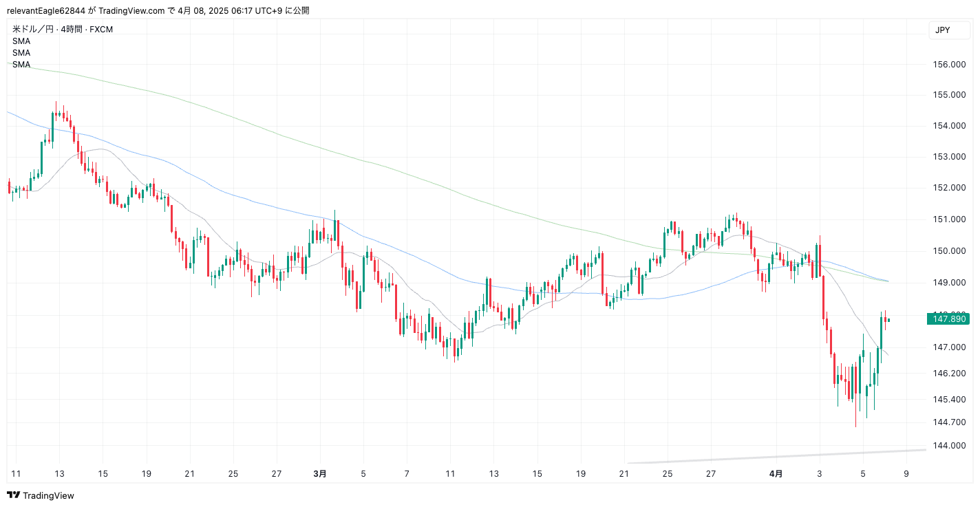Click the 153.000 price axis label
Image resolution: width=980 pixels, height=507 pixels.
coord(949,157)
